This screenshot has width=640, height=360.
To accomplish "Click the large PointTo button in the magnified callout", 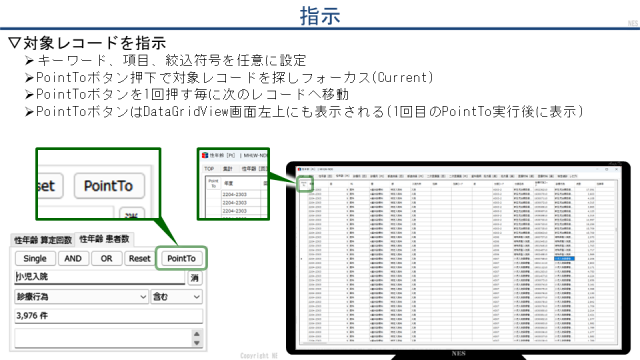I will pos(109,186).
